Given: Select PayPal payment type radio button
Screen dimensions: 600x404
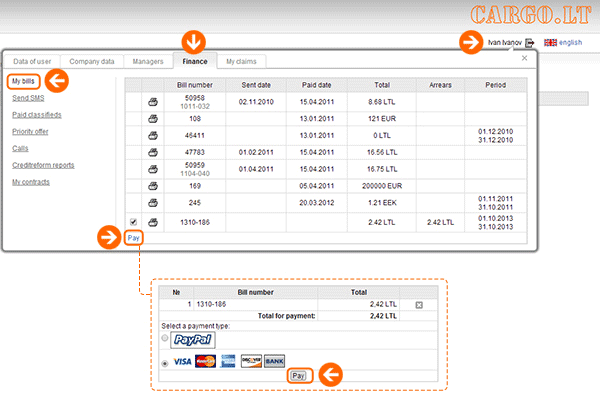Looking at the screenshot, I should (x=165, y=339).
